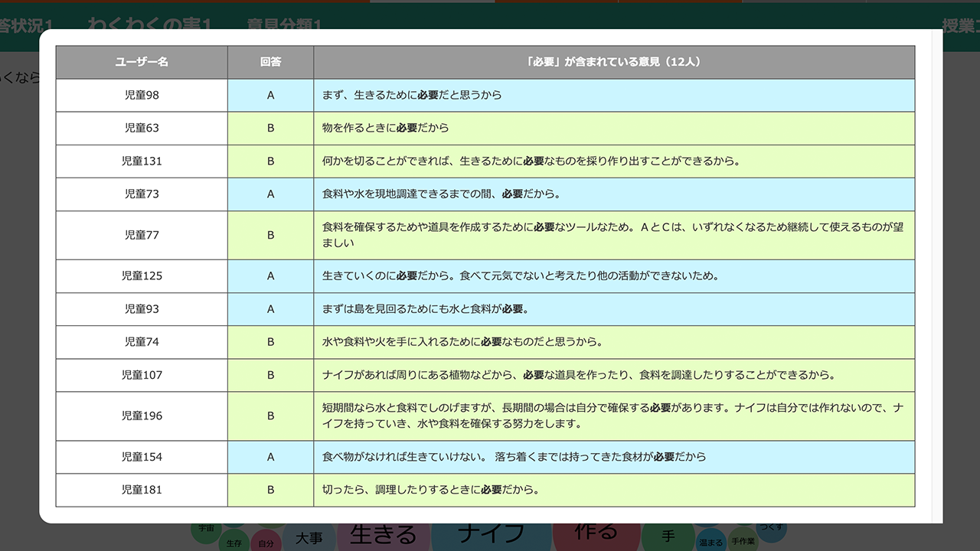Click 児童107's opinion starting with ナイフがあれば

[578, 375]
